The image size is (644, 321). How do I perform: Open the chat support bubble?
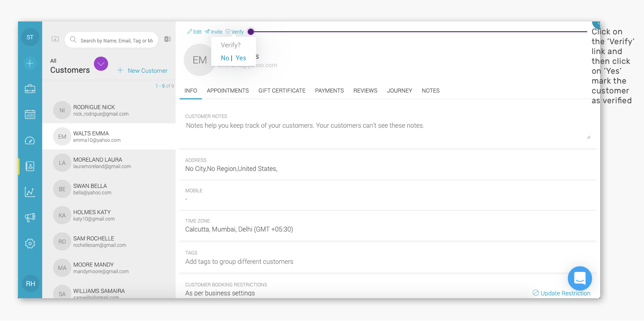pyautogui.click(x=580, y=279)
